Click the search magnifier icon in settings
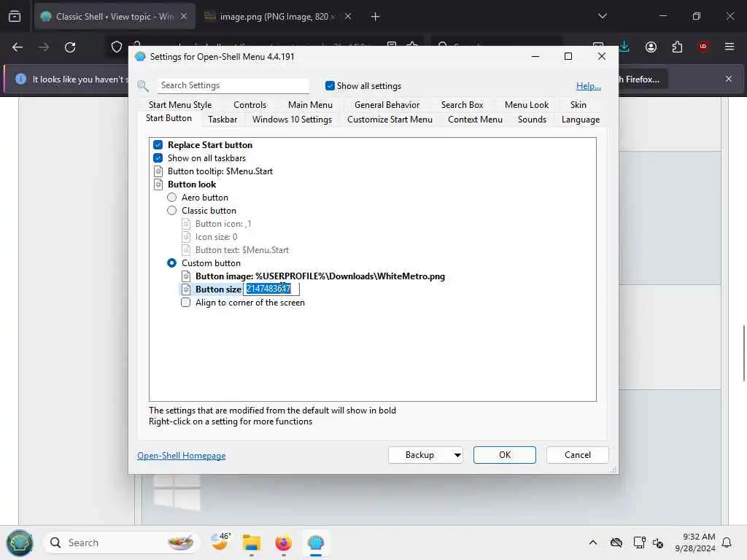Image resolution: width=747 pixels, height=560 pixels. coord(143,86)
